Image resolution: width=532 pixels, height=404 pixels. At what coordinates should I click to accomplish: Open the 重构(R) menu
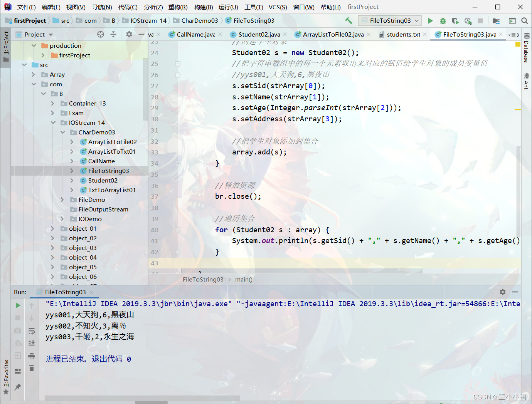[178, 7]
